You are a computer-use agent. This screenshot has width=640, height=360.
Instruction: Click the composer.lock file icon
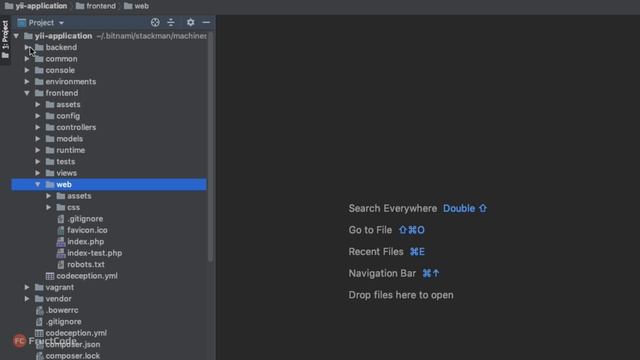39,356
